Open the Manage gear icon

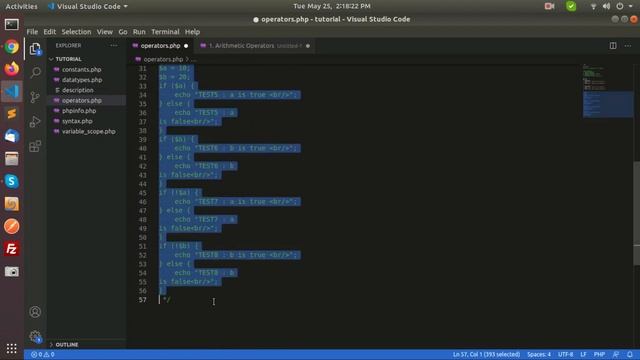click(x=35, y=336)
